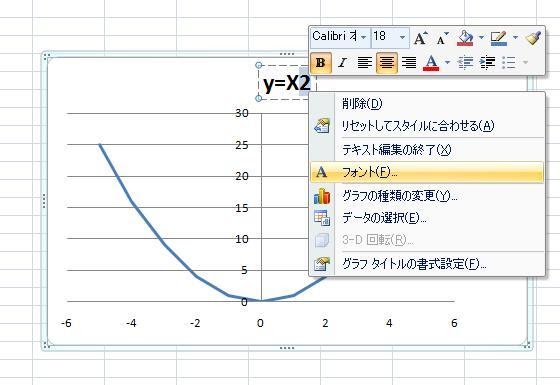Apply the paint bucket fill color
This screenshot has width=560, height=385.
[465, 38]
